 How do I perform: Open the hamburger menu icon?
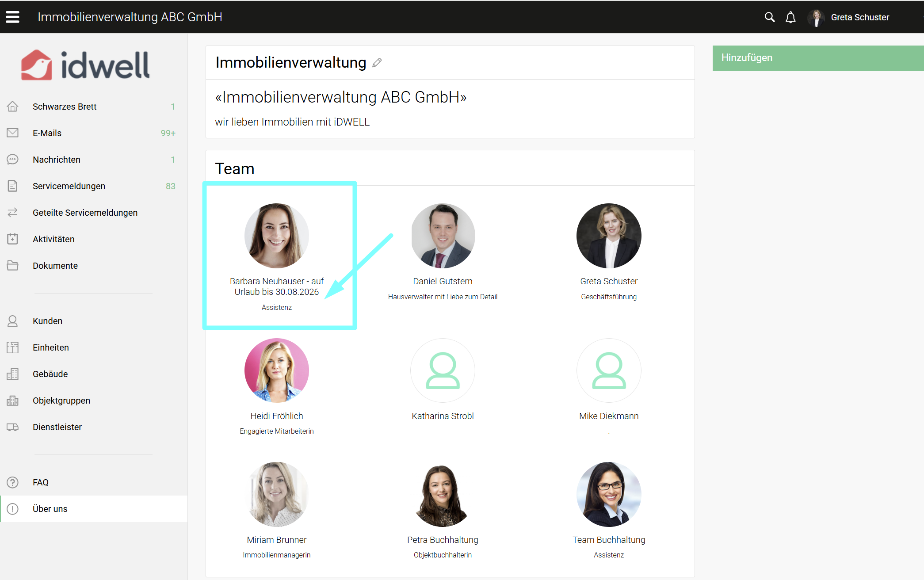pos(12,17)
